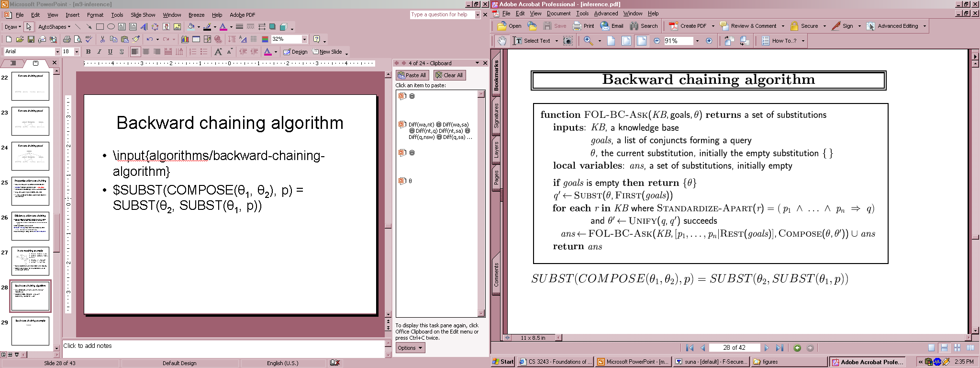Insert WordArt from Drawing toolbar
This screenshot has width=980, height=368.
point(144,27)
